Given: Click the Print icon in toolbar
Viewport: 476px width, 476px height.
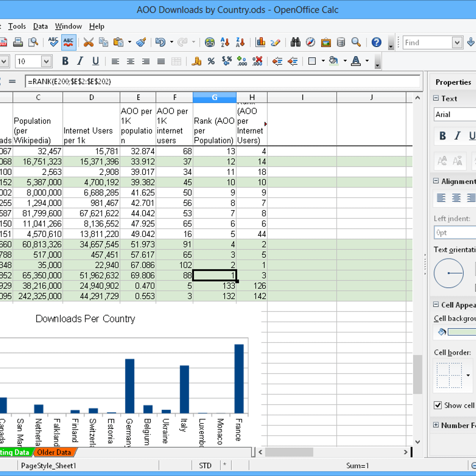Looking at the screenshot, I should pyautogui.click(x=18, y=42).
